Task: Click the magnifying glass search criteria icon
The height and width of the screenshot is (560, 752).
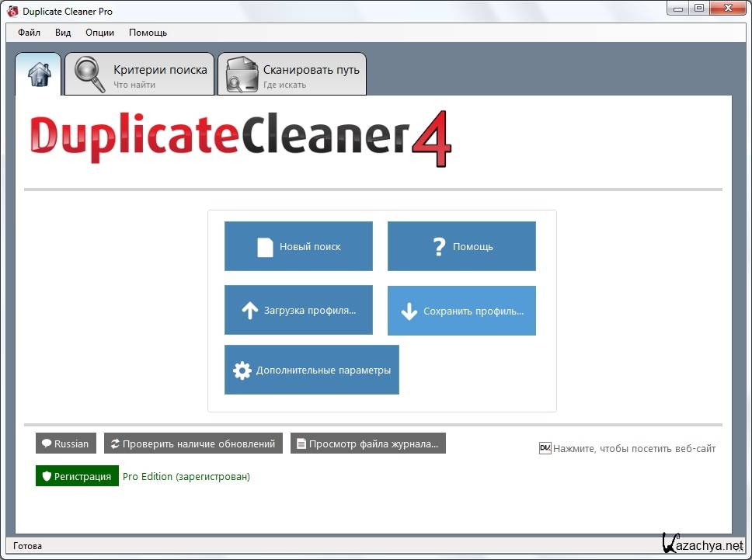Action: coord(89,75)
